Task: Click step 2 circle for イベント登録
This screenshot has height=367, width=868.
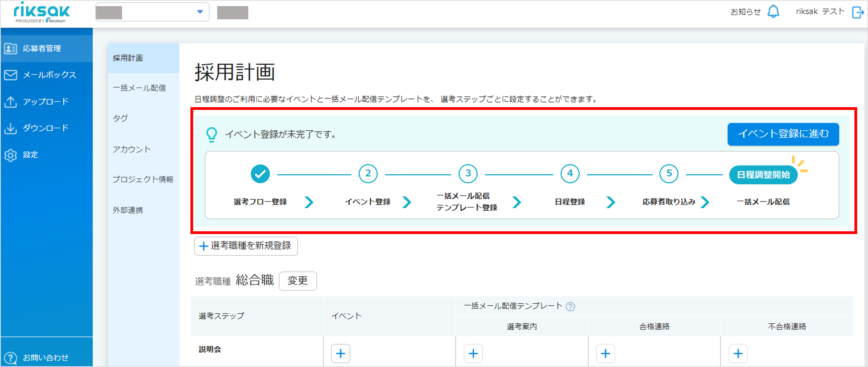Action: [368, 174]
